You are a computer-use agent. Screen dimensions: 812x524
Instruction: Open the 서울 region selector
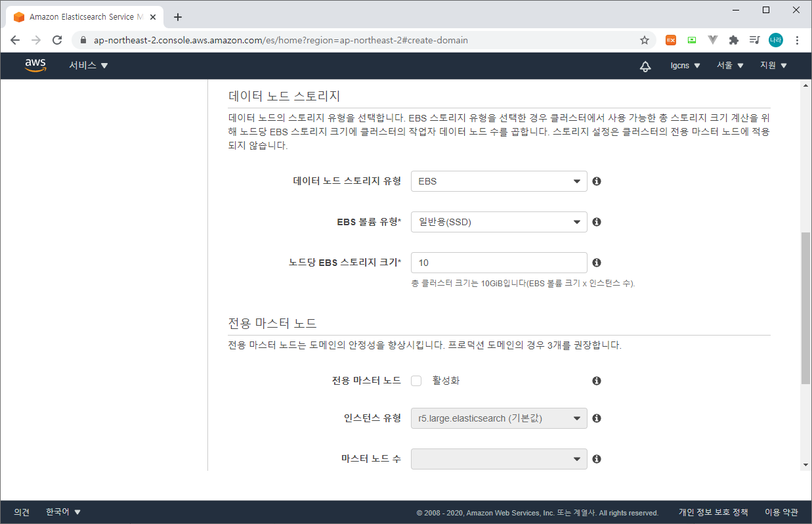(x=730, y=66)
